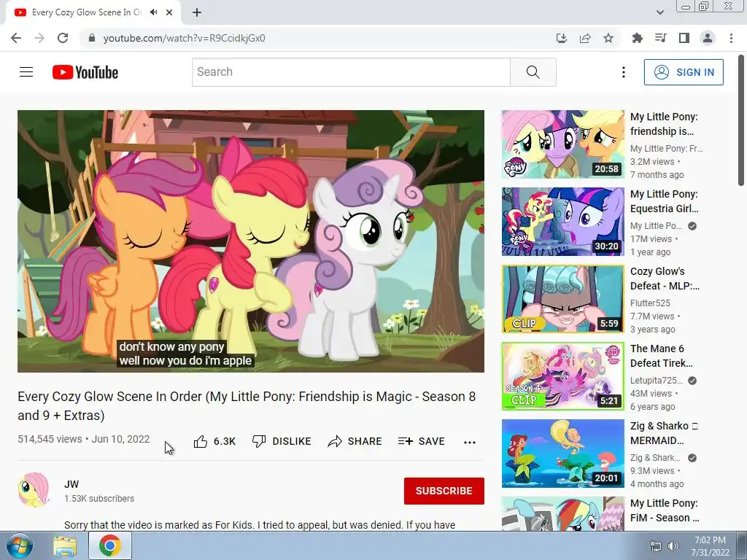This screenshot has width=747, height=560.
Task: Click the SIGN IN button
Action: (x=684, y=72)
